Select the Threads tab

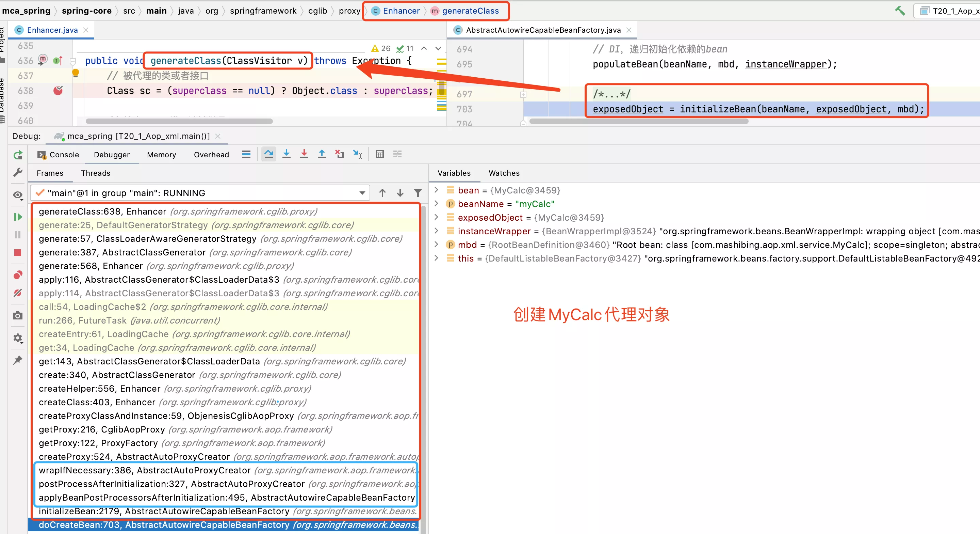[x=96, y=173]
